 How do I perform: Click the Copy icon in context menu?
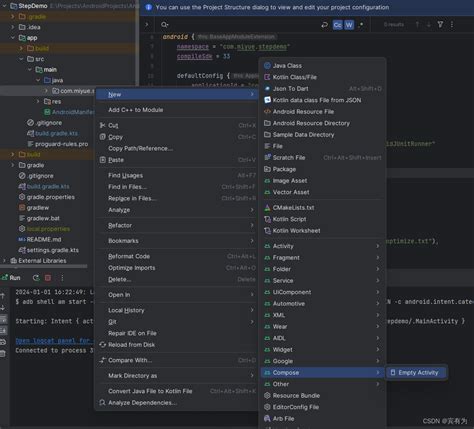(102, 137)
